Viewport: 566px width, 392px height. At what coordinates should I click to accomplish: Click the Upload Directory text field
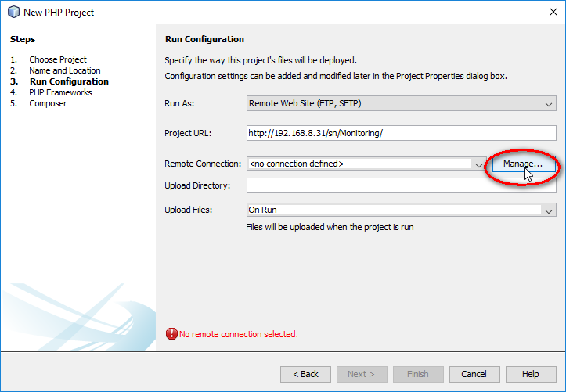[x=401, y=185]
